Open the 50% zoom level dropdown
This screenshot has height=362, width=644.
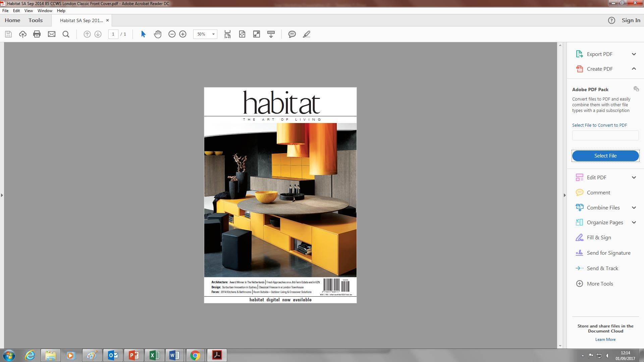pos(213,34)
